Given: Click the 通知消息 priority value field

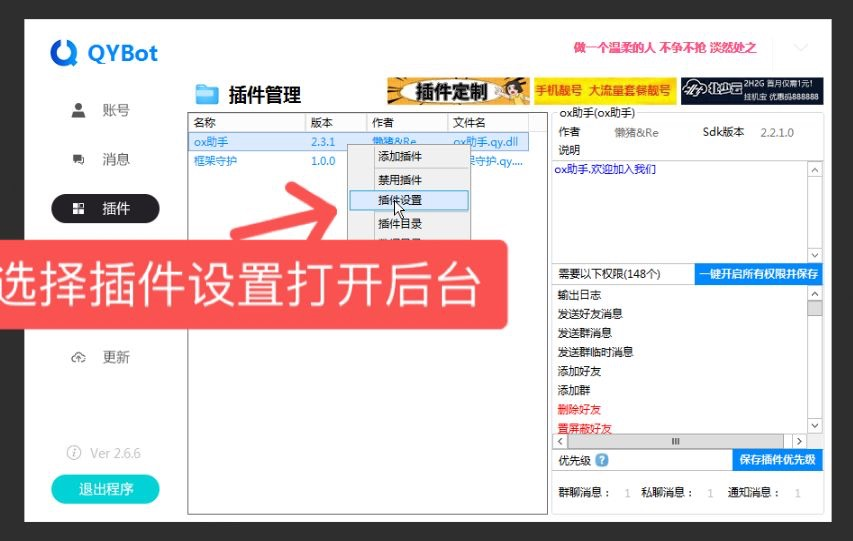Looking at the screenshot, I should pos(798,493).
